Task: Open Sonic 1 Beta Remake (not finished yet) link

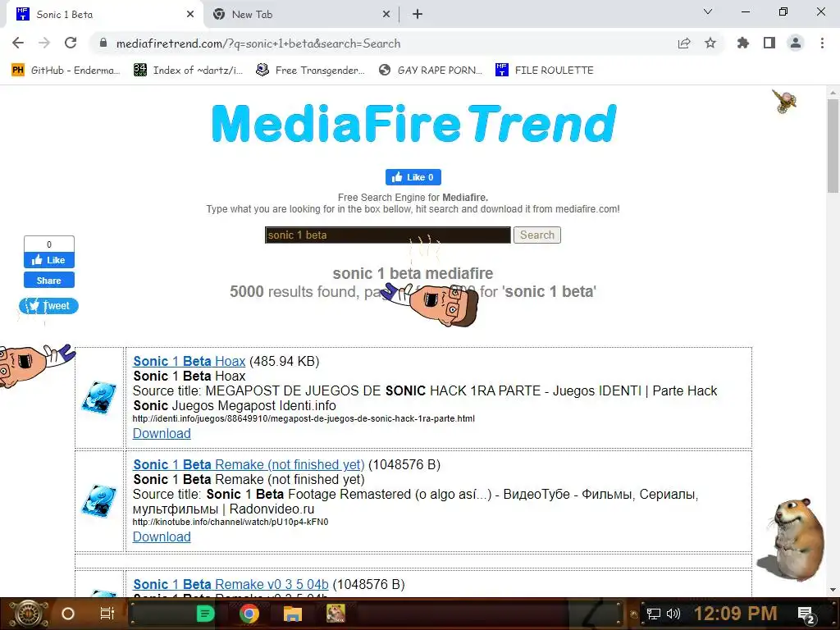Action: [249, 464]
